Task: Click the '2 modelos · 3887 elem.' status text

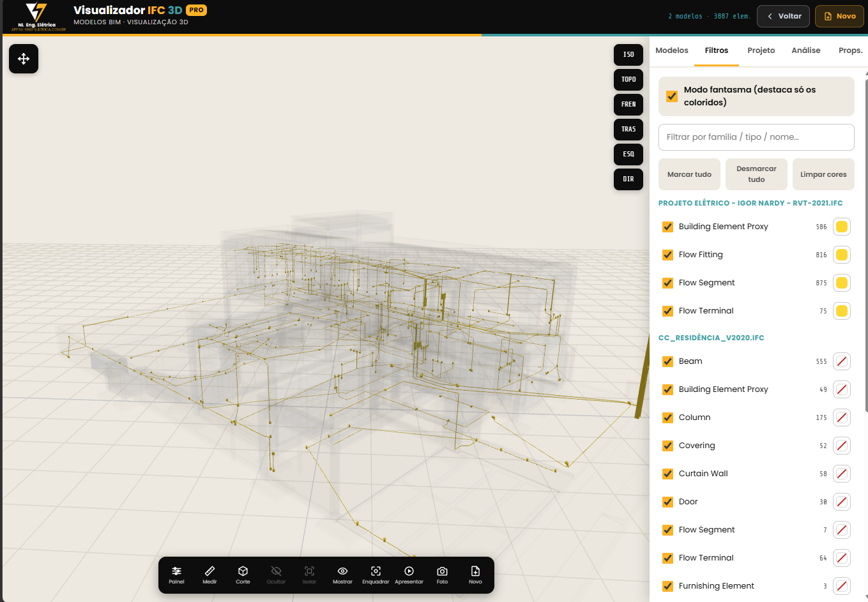Action: pos(709,17)
